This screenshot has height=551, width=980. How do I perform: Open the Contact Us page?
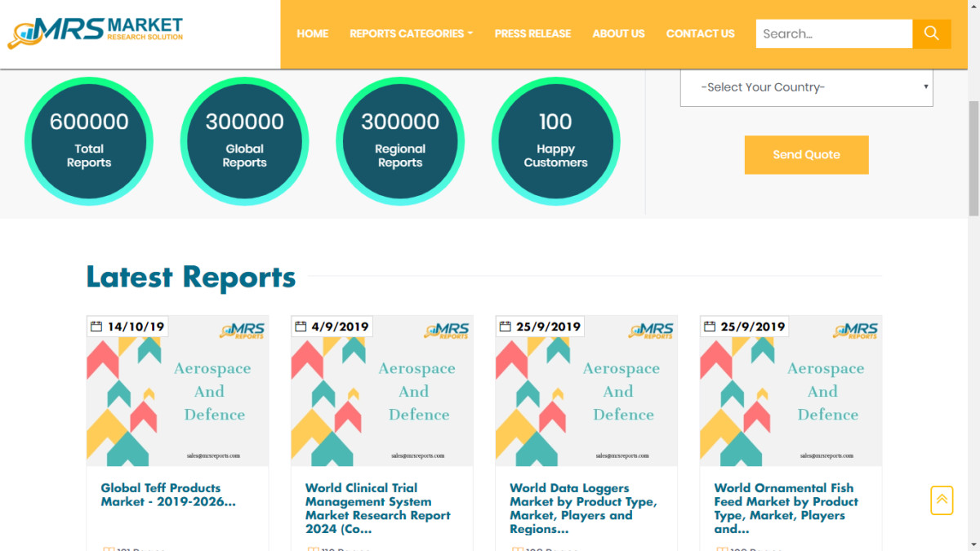[x=700, y=33]
